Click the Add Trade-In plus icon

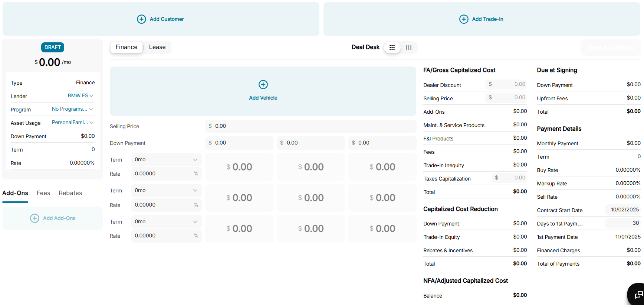tap(464, 19)
